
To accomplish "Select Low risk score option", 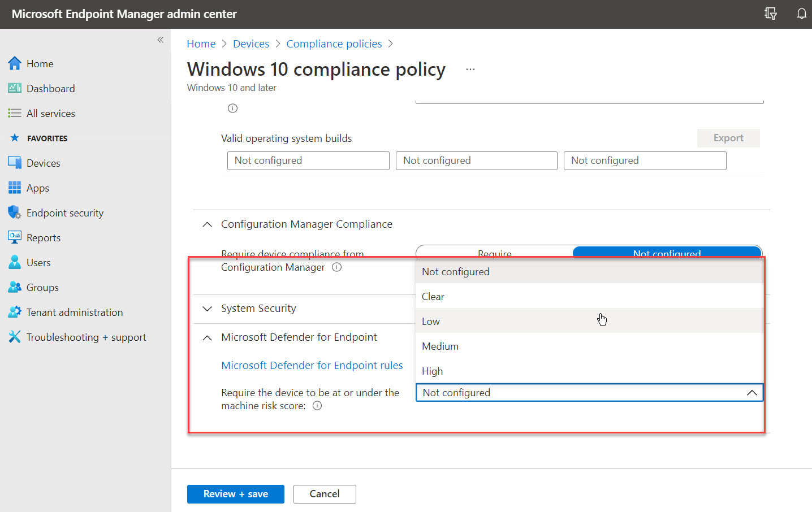I will [589, 322].
